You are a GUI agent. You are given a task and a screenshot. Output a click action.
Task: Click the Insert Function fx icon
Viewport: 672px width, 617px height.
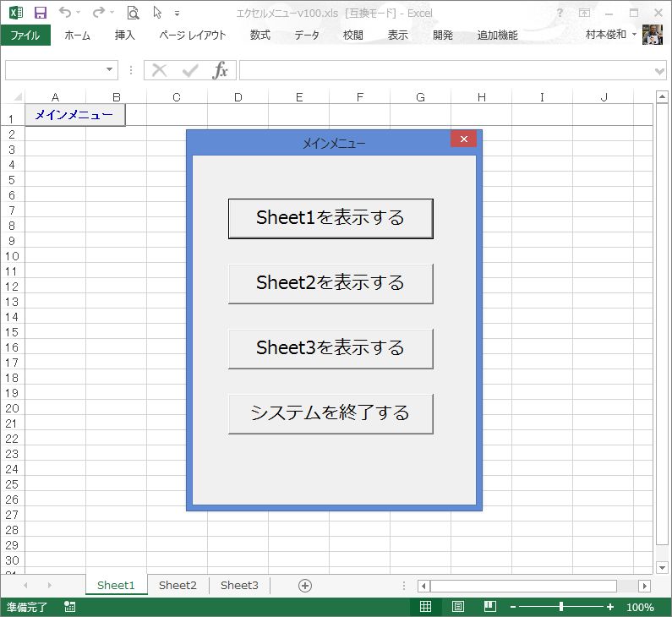(x=221, y=70)
